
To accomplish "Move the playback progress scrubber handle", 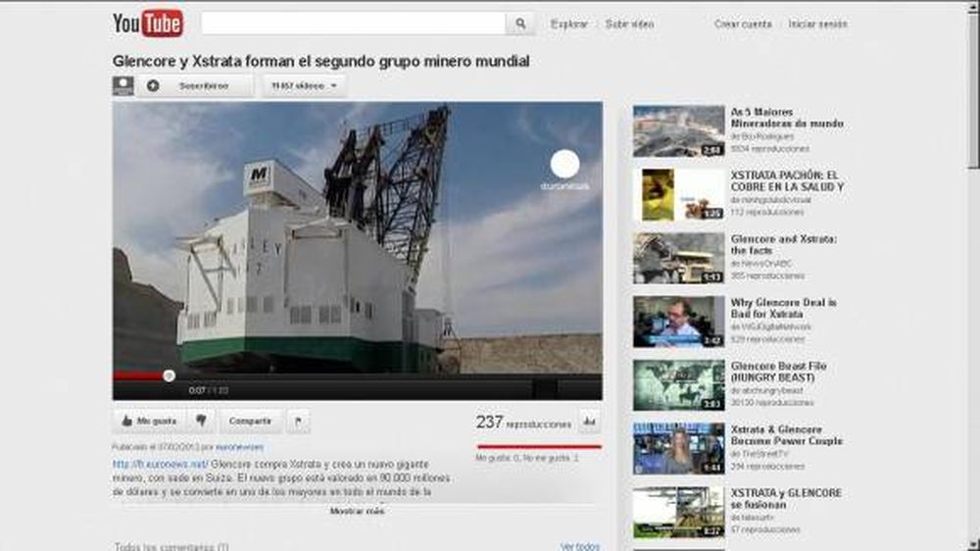I will [x=169, y=376].
